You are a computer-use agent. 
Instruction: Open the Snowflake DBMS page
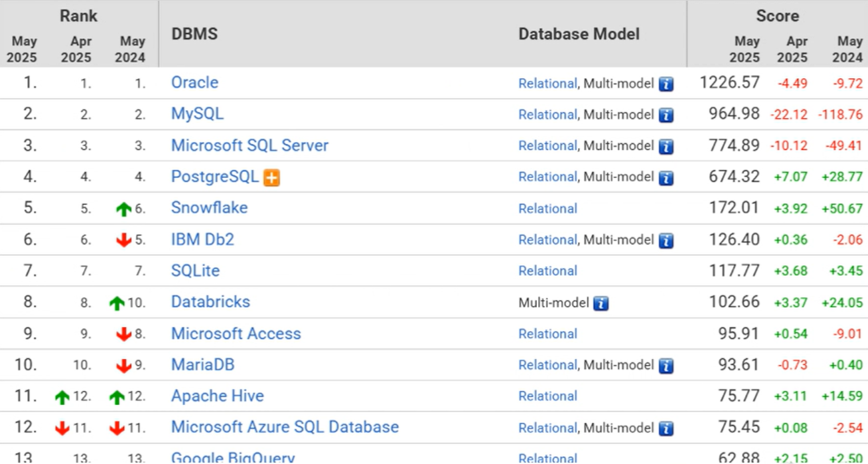coord(209,208)
